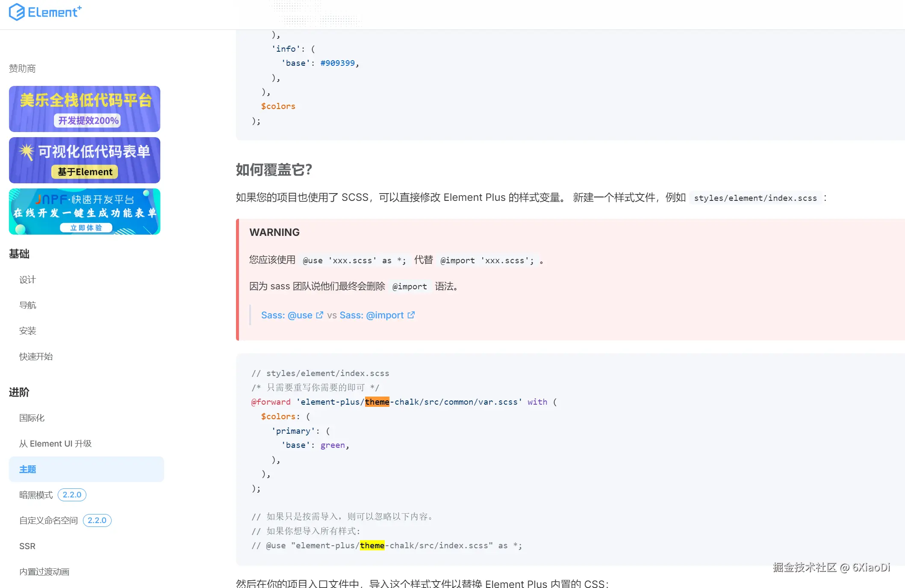Open the 内置过渡动画 sidebar page
This screenshot has height=588, width=905.
pos(44,572)
